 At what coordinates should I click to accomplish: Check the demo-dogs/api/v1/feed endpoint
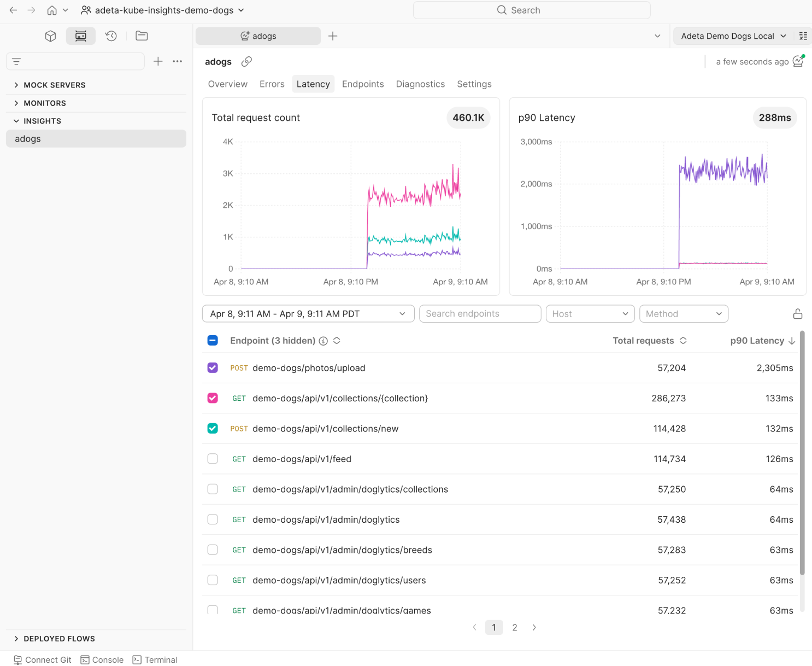(x=212, y=459)
